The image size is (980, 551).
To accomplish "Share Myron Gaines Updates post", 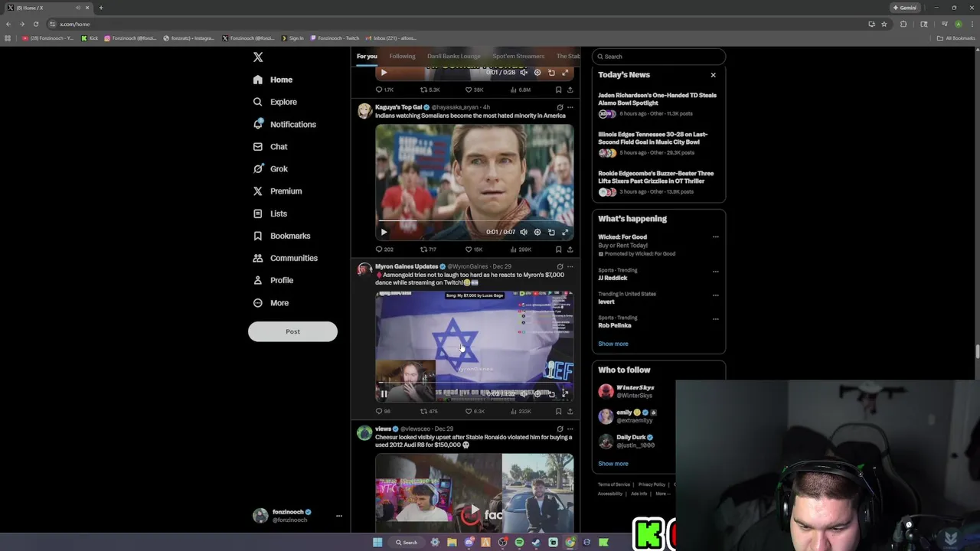I will 570,412.
